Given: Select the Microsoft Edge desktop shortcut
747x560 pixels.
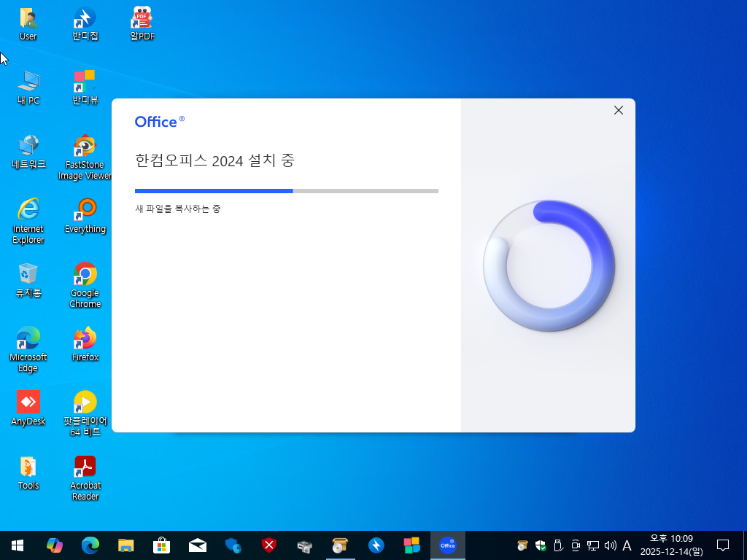Looking at the screenshot, I should tap(28, 349).
